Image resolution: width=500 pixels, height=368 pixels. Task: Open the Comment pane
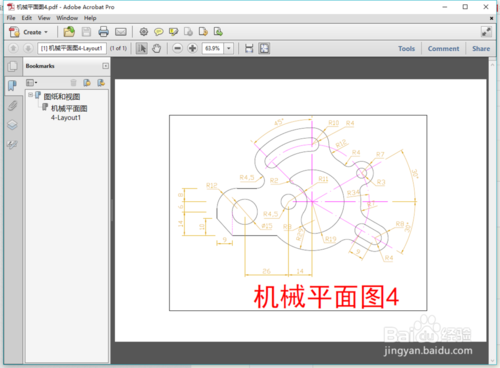click(443, 49)
